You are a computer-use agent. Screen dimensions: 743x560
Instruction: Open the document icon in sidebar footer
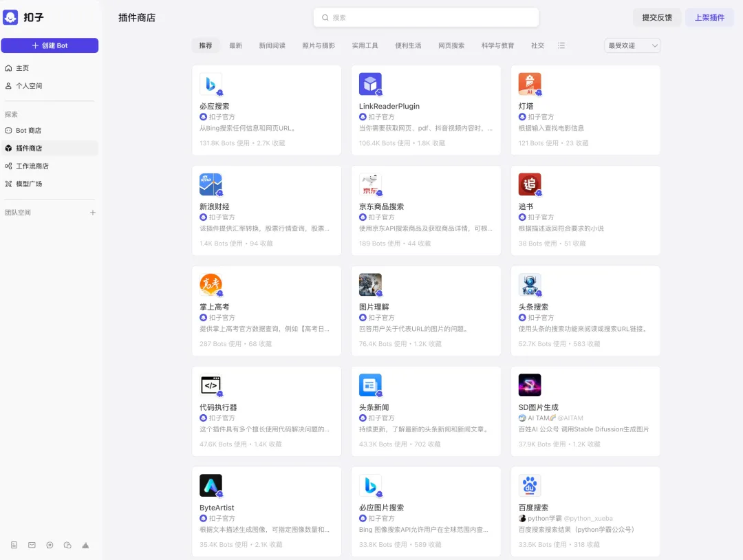click(x=14, y=545)
